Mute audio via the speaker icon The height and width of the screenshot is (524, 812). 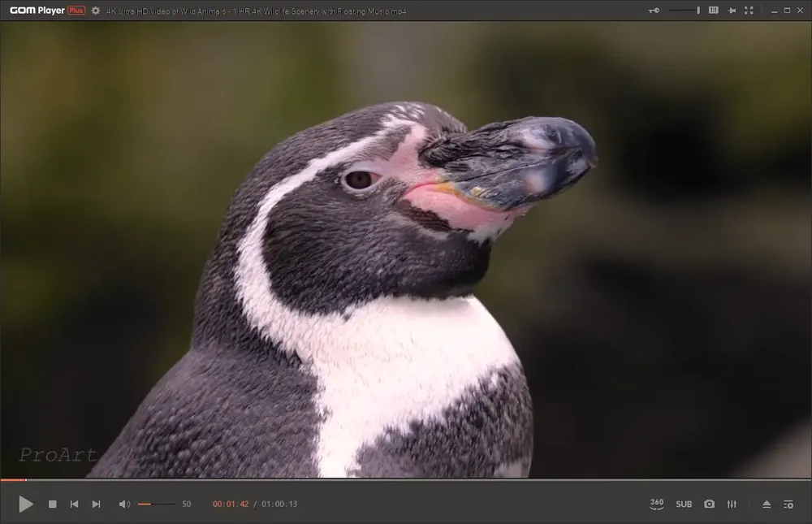[124, 504]
